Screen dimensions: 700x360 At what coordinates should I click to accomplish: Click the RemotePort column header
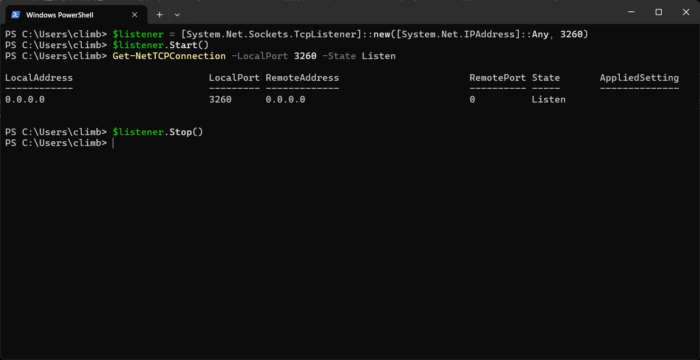coord(498,78)
